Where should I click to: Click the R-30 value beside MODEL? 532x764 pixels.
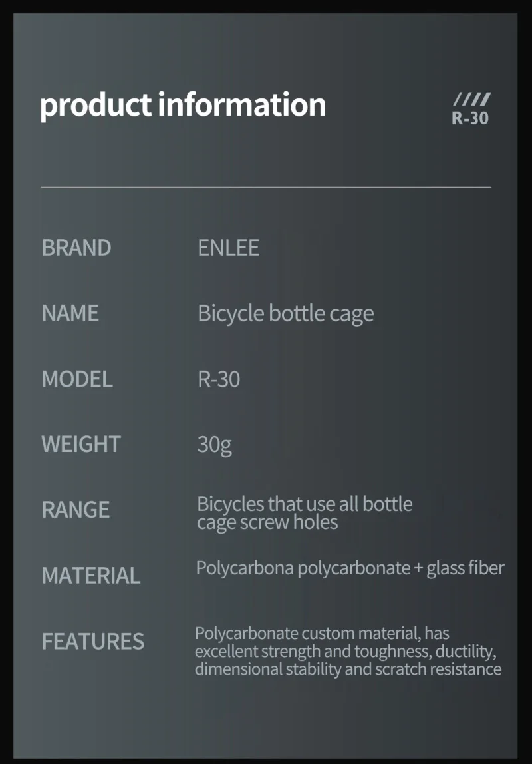(219, 379)
